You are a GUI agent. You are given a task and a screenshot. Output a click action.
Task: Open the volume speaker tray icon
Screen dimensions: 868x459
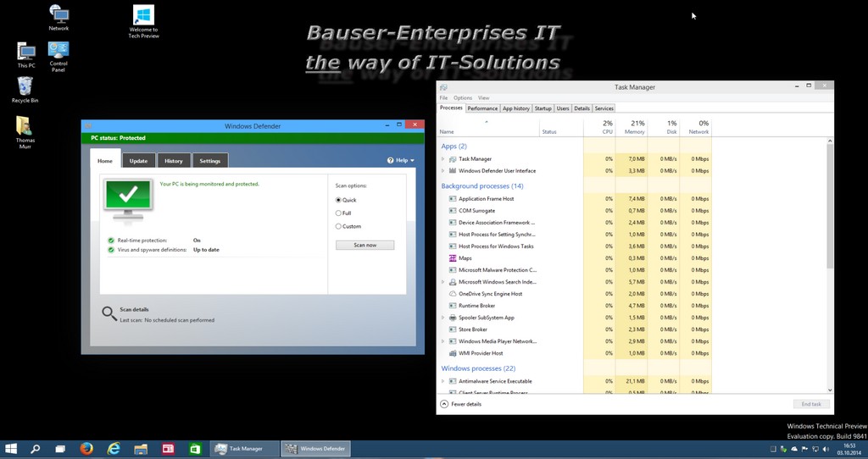[x=826, y=449]
